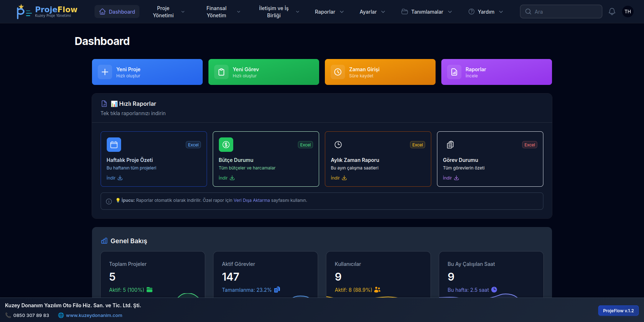Click the dollar icon in Bütçe Durumu
Screen dimensions: 644x322
coord(226,145)
